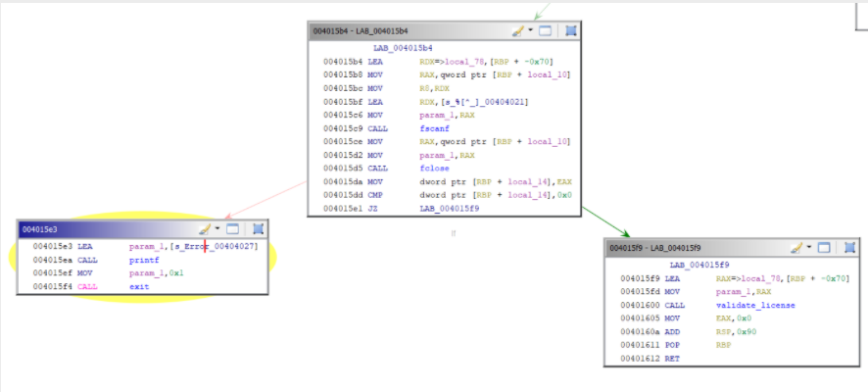The height and width of the screenshot is (392, 868).
Task: Select the fscanf function reference
Action: 433,127
